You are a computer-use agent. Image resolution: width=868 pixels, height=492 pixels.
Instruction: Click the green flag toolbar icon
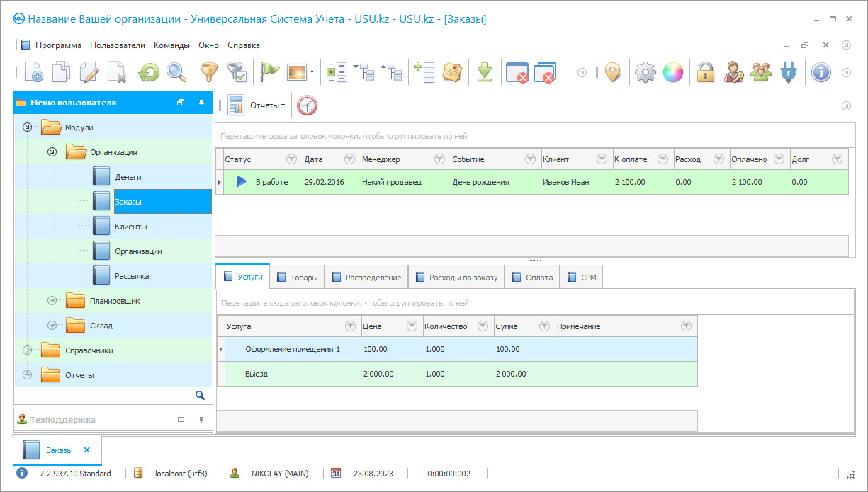[x=269, y=72]
